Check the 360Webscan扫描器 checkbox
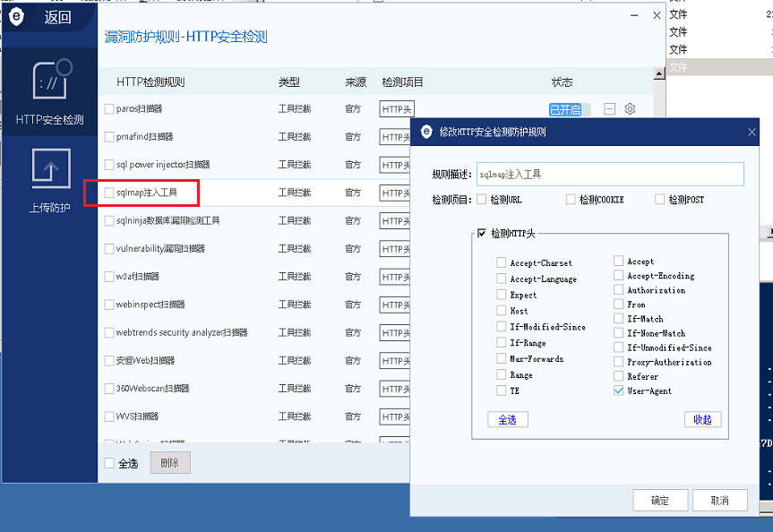This screenshot has height=532, width=773. [x=109, y=389]
